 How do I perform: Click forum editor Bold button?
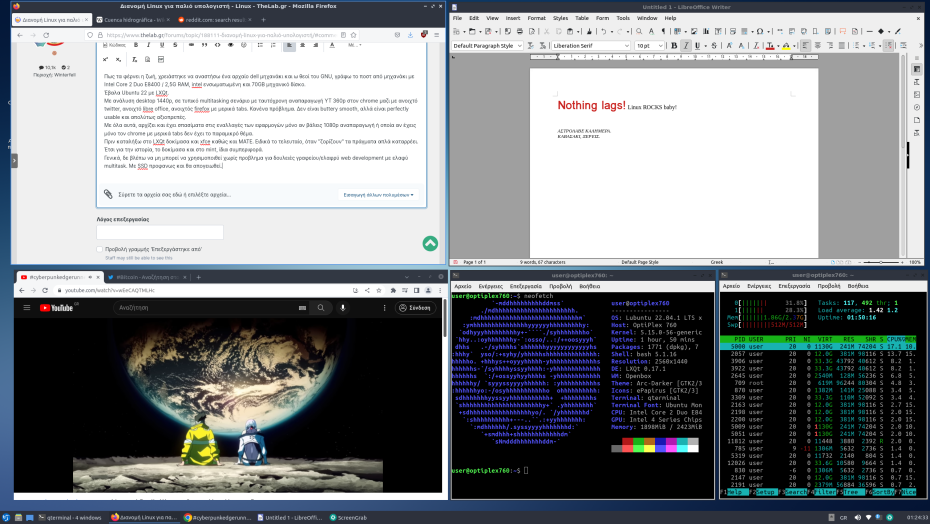click(x=136, y=45)
